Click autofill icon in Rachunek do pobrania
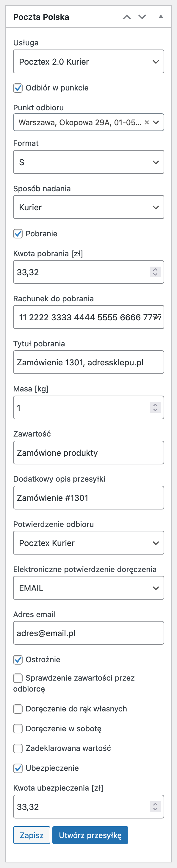This screenshot has width=177, height=868. tap(156, 317)
